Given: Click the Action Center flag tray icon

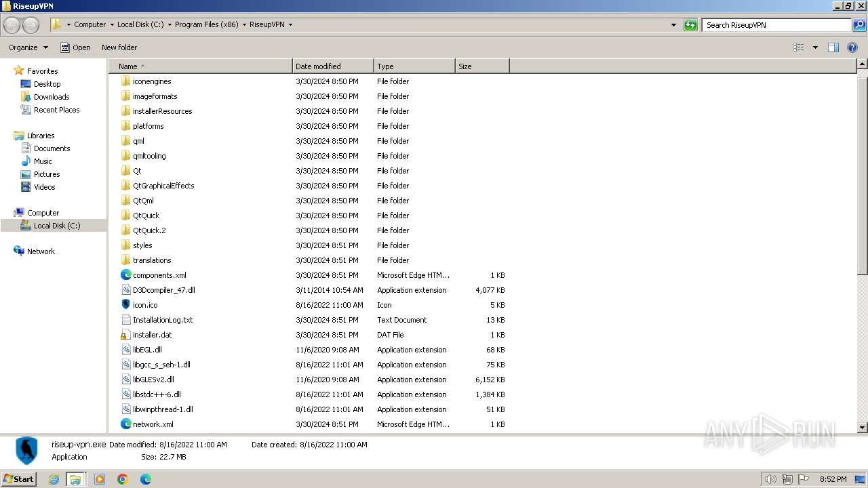Looking at the screenshot, I should 804,479.
